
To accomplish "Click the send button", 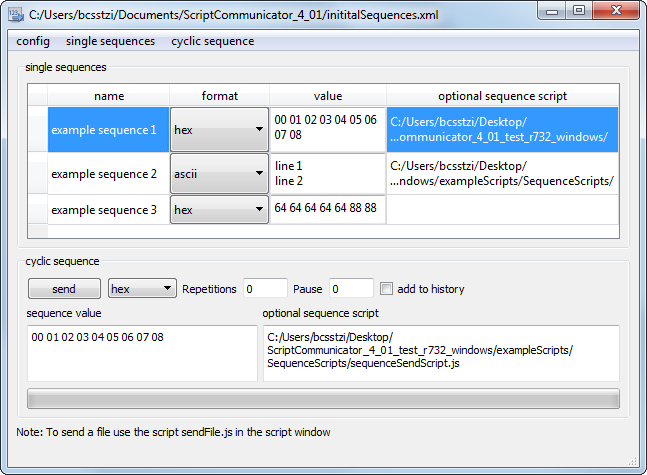I will pos(64,288).
